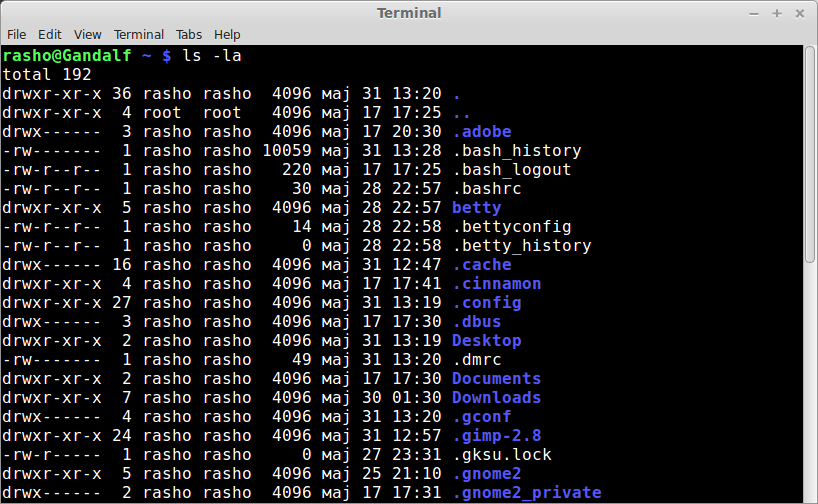Click the .cache directory name
The width and height of the screenshot is (818, 504).
[x=482, y=265]
